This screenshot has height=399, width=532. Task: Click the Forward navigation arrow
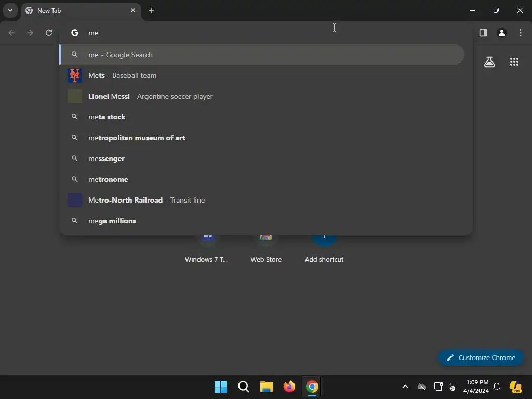[x=30, y=33]
